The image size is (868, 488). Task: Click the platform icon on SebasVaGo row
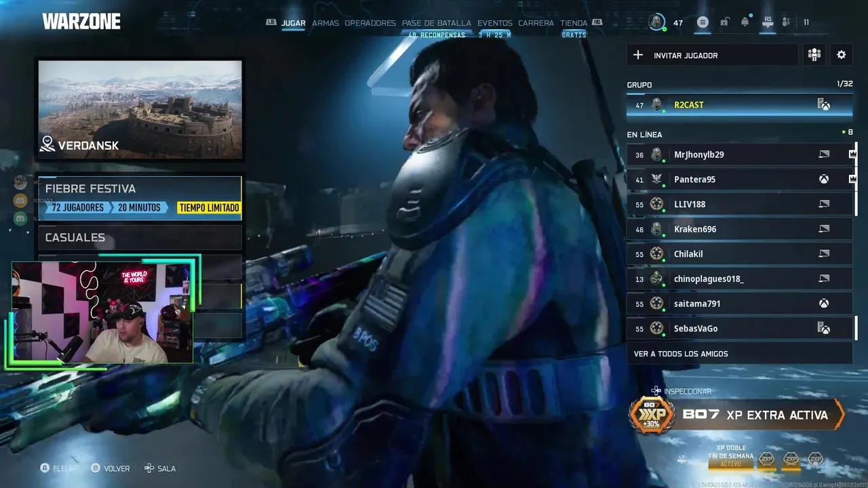point(824,329)
